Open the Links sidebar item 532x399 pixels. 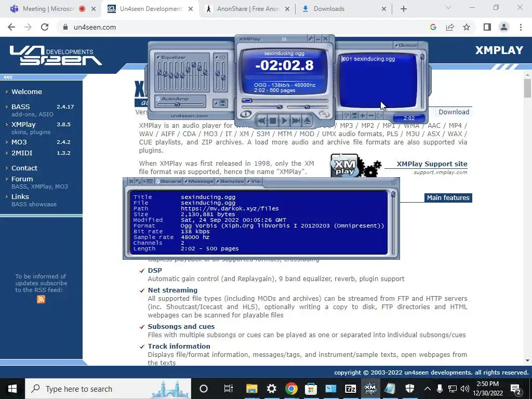coord(20,196)
